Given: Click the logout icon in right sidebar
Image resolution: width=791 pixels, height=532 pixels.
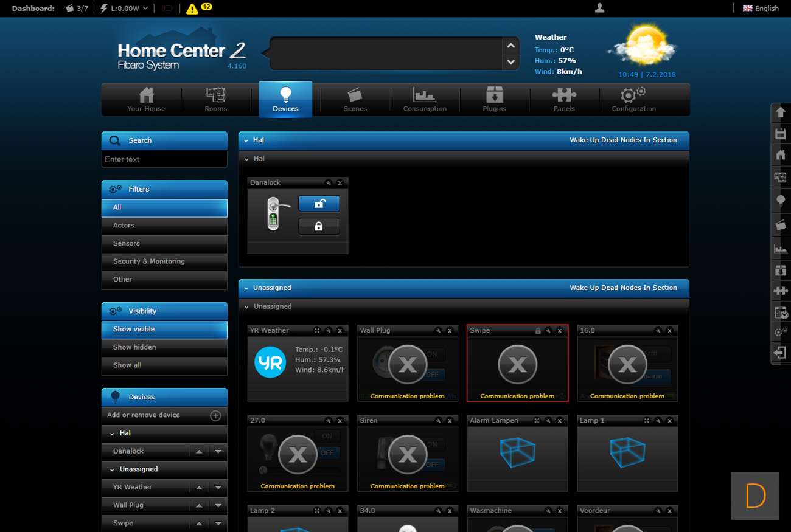Looking at the screenshot, I should click(x=781, y=353).
